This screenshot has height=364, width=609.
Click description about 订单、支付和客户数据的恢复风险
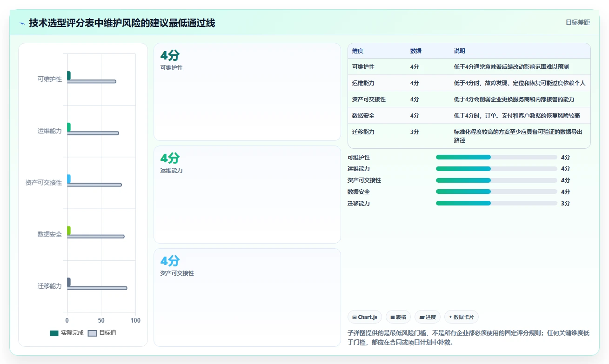click(x=517, y=116)
